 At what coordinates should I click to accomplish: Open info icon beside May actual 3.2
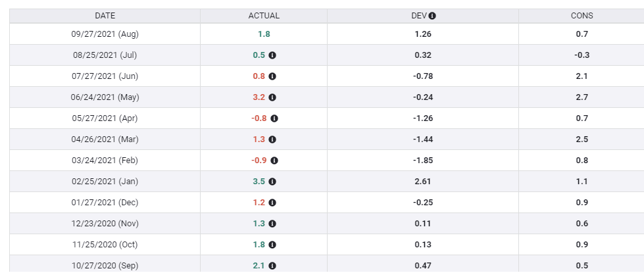point(272,97)
